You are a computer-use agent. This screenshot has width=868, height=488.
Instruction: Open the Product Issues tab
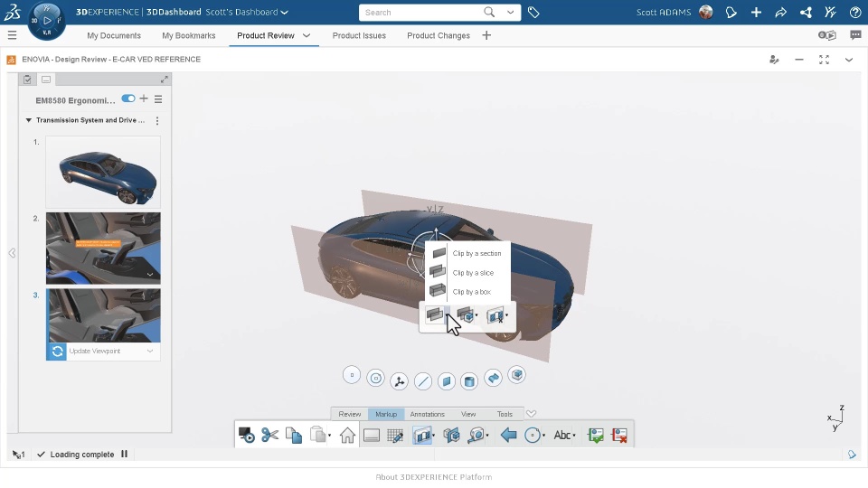(359, 35)
